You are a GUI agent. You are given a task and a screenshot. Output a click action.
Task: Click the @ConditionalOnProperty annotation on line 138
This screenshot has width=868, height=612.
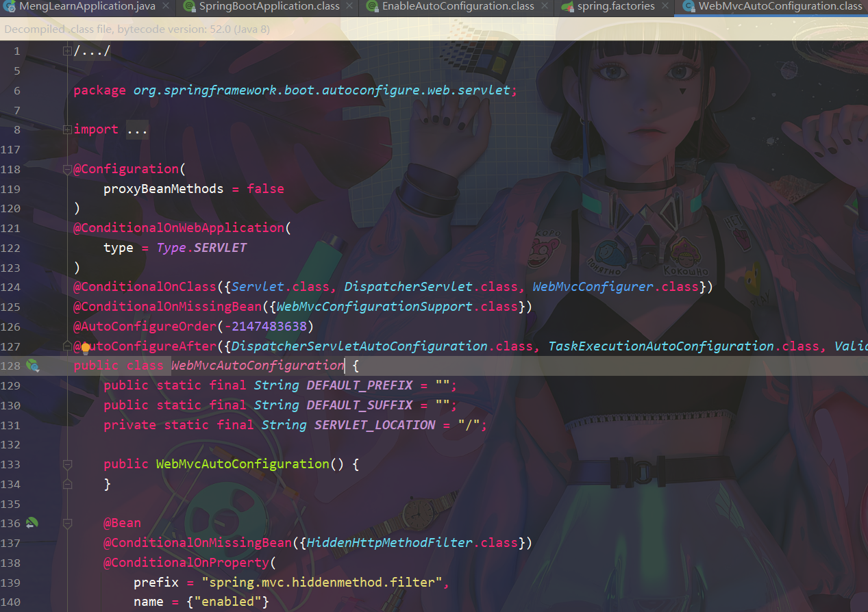click(x=186, y=563)
